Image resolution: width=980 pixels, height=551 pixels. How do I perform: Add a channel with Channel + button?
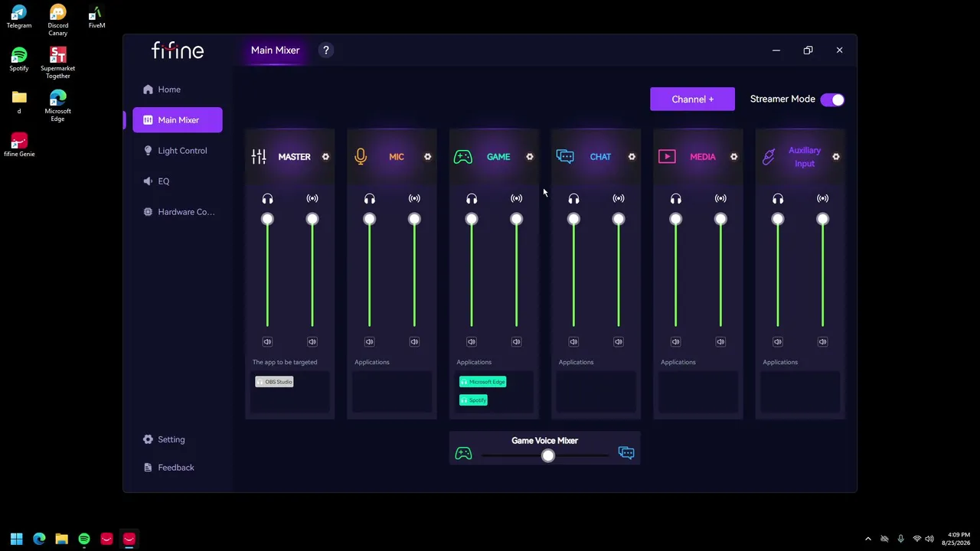pos(692,99)
